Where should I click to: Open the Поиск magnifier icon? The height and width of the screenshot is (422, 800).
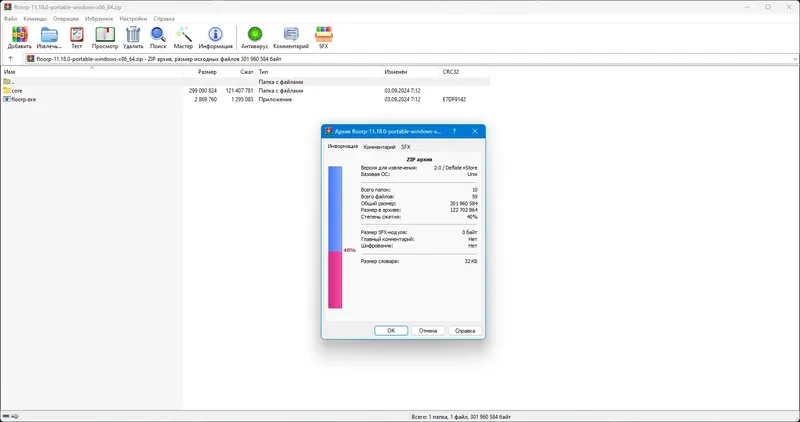pos(158,35)
